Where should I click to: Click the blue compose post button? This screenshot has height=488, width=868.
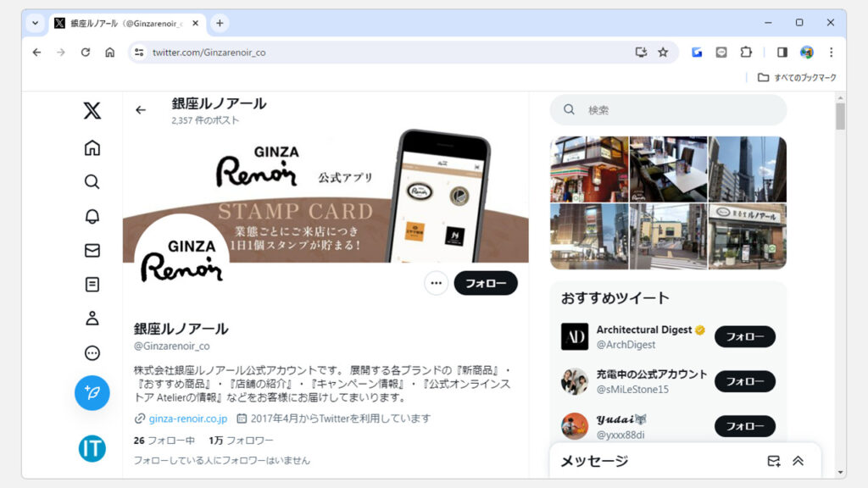pos(92,393)
